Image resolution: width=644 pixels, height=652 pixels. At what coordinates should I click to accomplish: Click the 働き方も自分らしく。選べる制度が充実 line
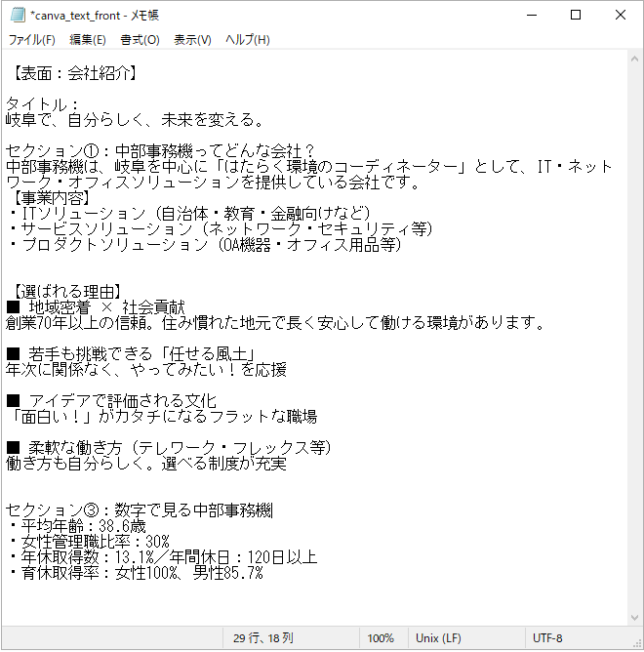[146, 464]
